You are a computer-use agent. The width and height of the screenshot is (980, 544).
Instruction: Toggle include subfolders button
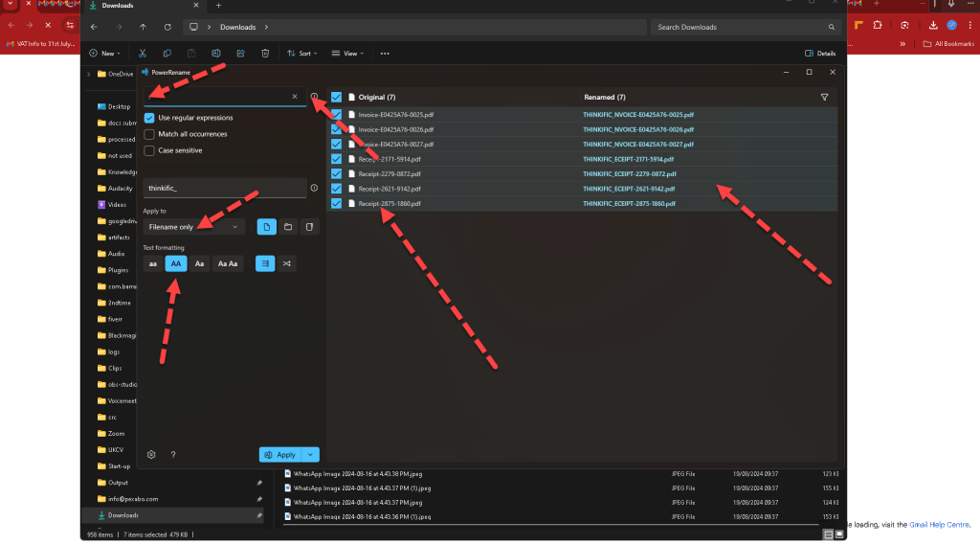pos(309,227)
